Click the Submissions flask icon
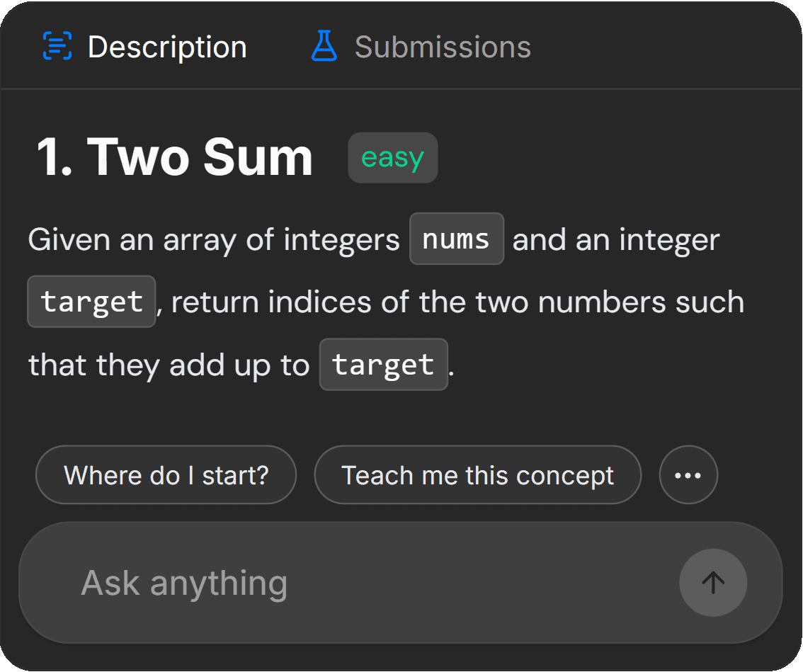The height and width of the screenshot is (672, 803). click(324, 47)
